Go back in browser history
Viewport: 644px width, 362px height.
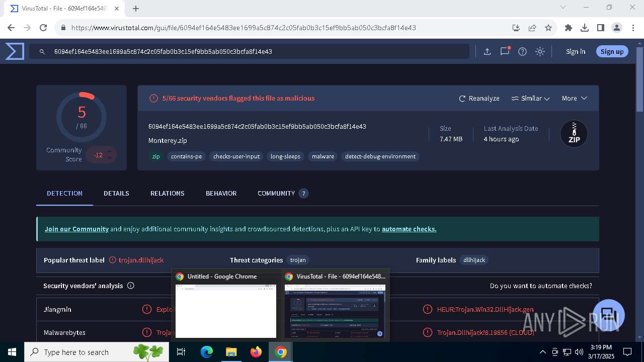point(11,28)
